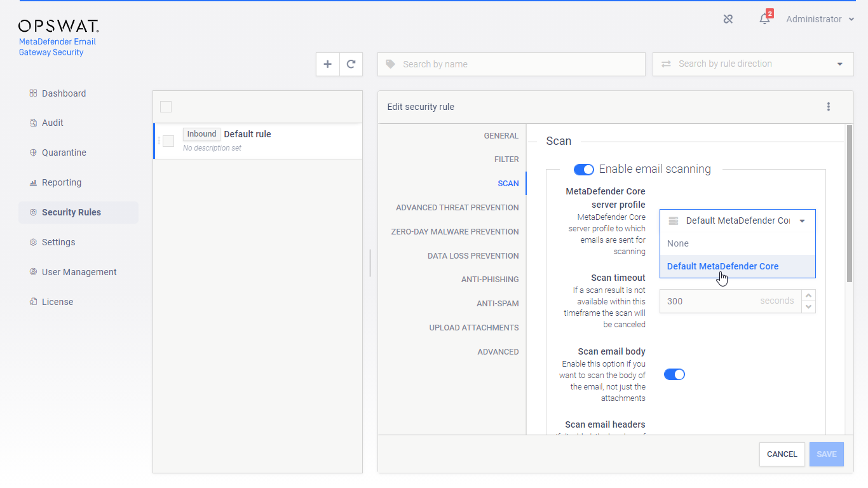
Task: Click the Inbound direction tag
Action: pyautogui.click(x=201, y=134)
